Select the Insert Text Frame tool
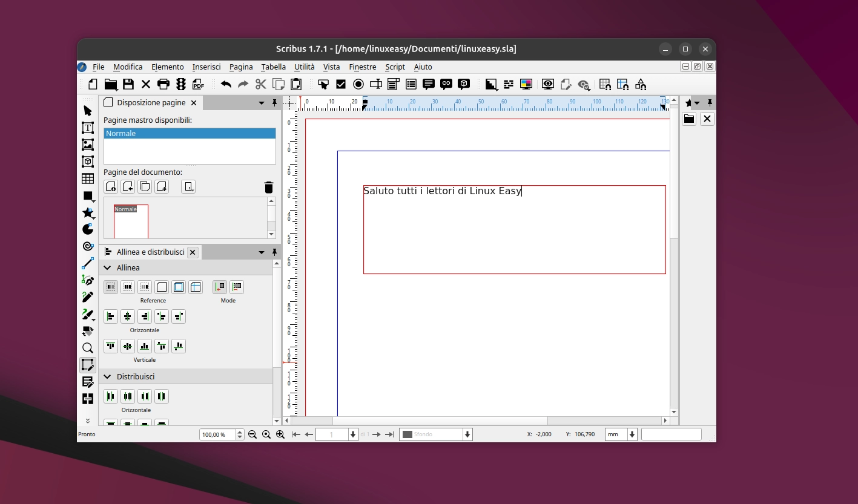Viewport: 858px width, 504px height. (87, 128)
